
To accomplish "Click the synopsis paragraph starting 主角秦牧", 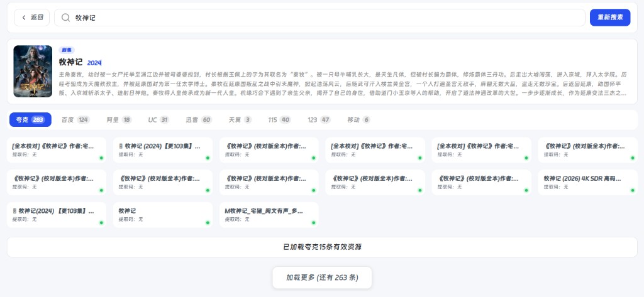I will [x=343, y=84].
